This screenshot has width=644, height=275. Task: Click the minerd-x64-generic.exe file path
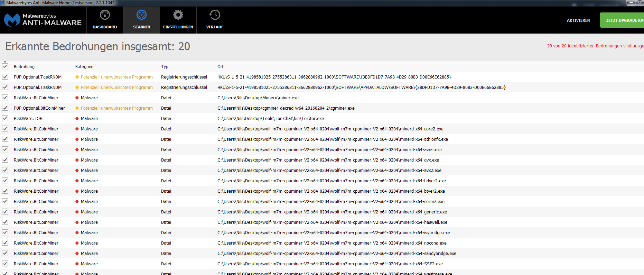pyautogui.click(x=332, y=212)
